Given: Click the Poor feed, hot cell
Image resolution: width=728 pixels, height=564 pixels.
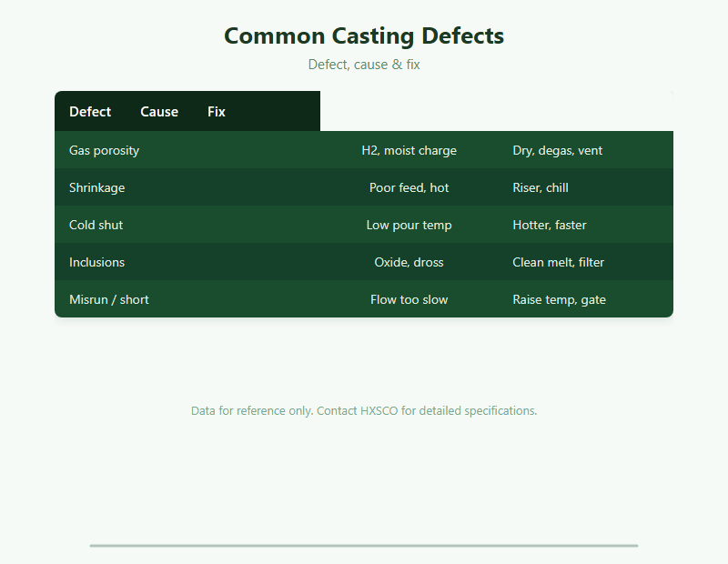Looking at the screenshot, I should click(409, 187).
